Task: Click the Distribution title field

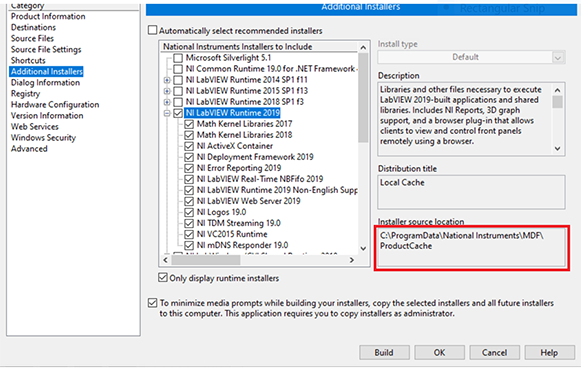Action: (471, 192)
